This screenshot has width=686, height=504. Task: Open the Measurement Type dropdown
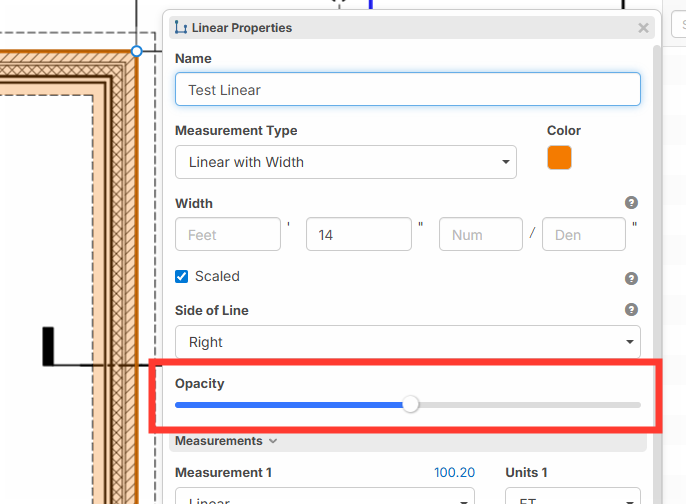click(x=345, y=162)
